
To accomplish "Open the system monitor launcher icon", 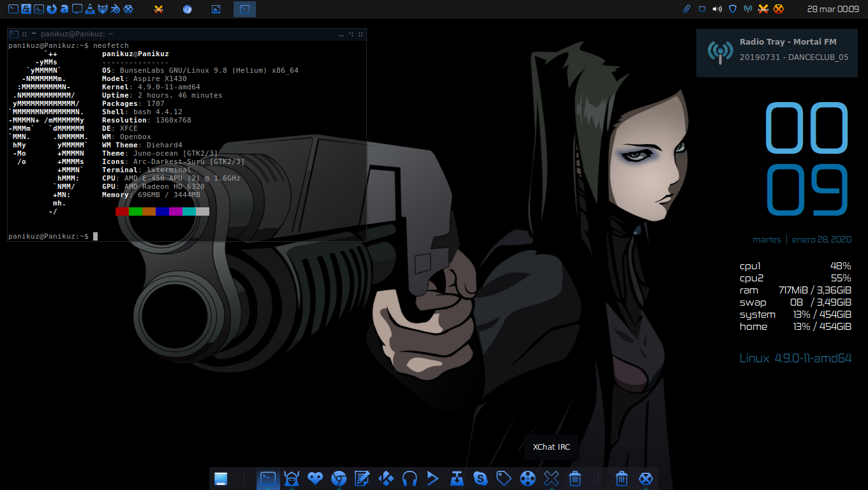I will coord(39,9).
